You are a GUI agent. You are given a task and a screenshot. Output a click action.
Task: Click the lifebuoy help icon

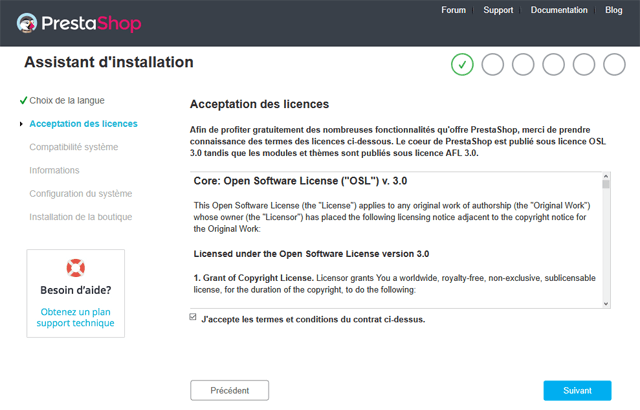coord(76,268)
